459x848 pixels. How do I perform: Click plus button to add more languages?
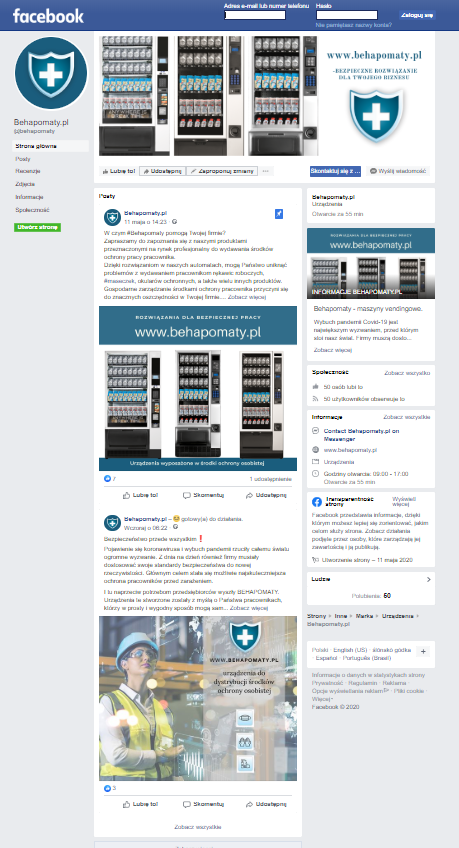click(x=423, y=651)
